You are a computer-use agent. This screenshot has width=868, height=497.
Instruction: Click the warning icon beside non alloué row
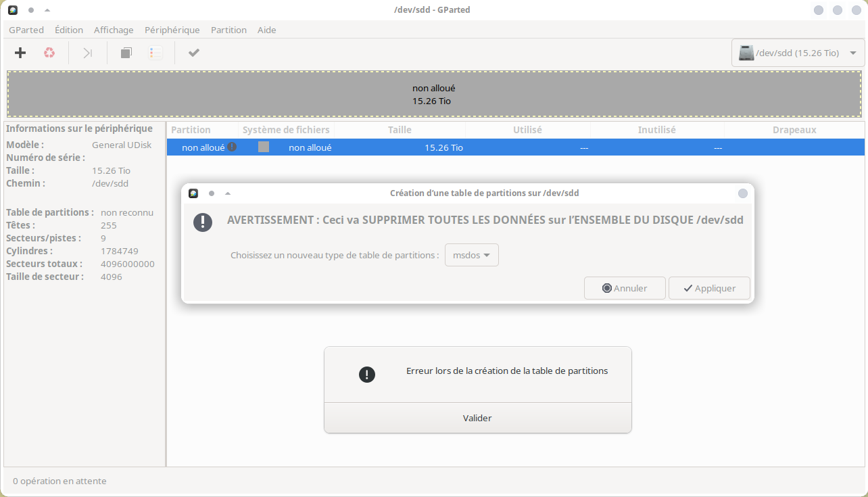(x=232, y=147)
